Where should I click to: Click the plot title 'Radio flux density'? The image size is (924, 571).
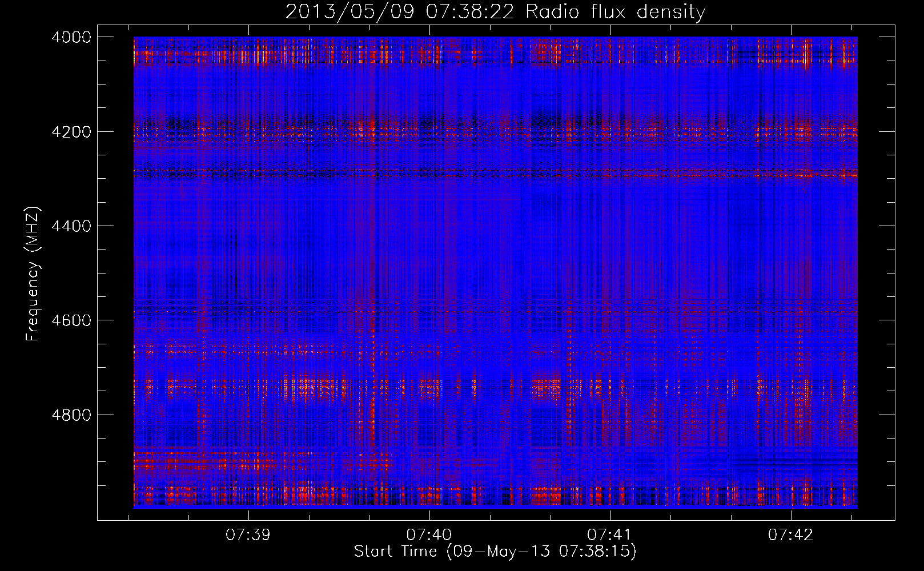(616, 12)
